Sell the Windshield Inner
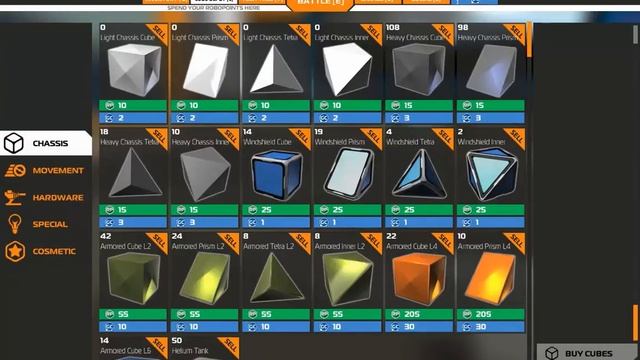Screen dimensions: 640x360 click(x=516, y=137)
